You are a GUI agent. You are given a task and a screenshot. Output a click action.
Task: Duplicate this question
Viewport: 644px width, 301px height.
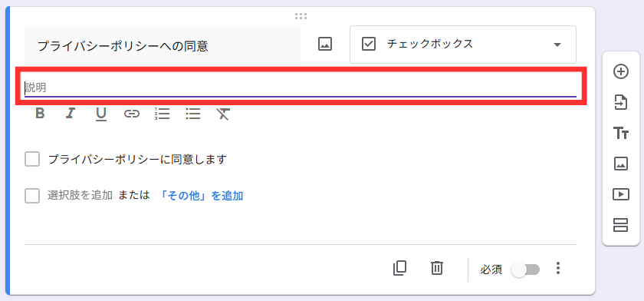(x=399, y=268)
